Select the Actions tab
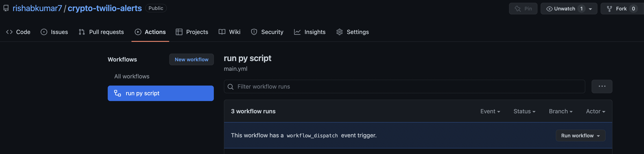The height and width of the screenshot is (154, 644). [x=150, y=32]
